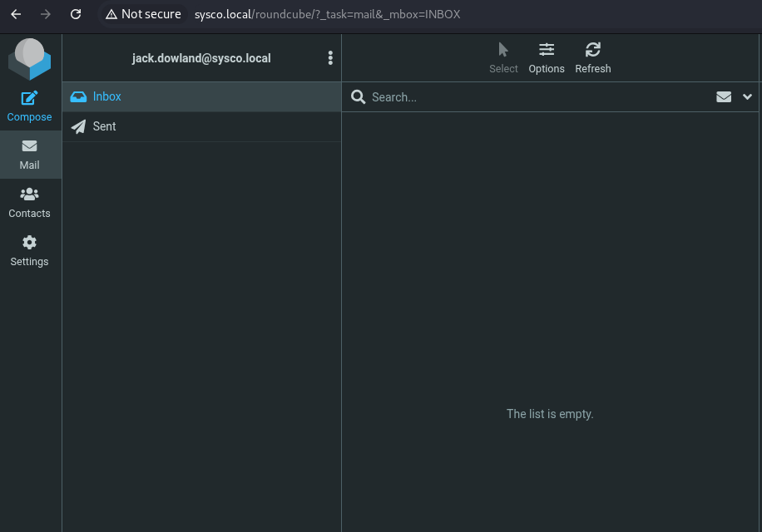
Task: Focus the Search text field
Action: (532, 97)
